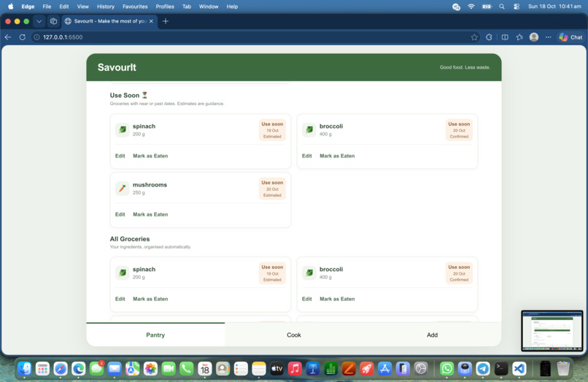
Task: Open the browser extensions icon
Action: pyautogui.click(x=489, y=37)
